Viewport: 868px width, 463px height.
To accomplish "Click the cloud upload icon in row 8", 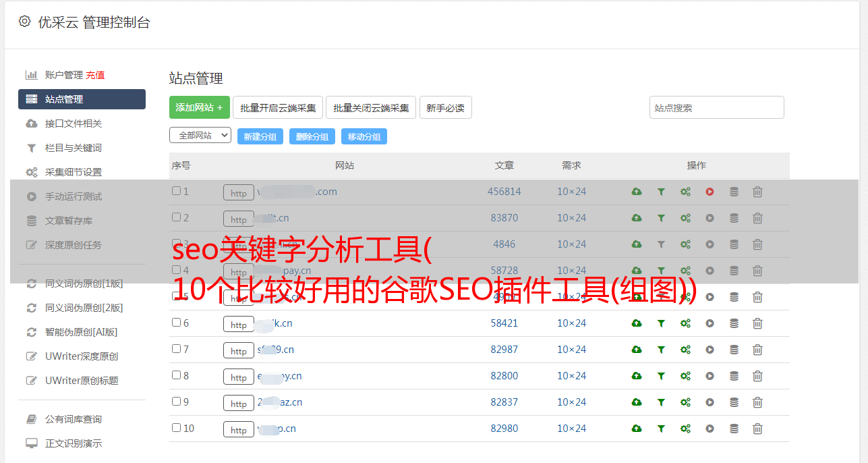I will click(637, 376).
